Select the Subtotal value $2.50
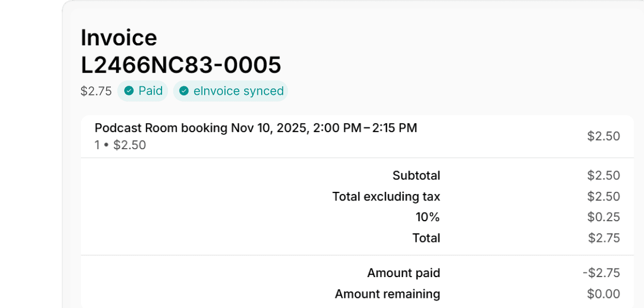 coord(603,175)
